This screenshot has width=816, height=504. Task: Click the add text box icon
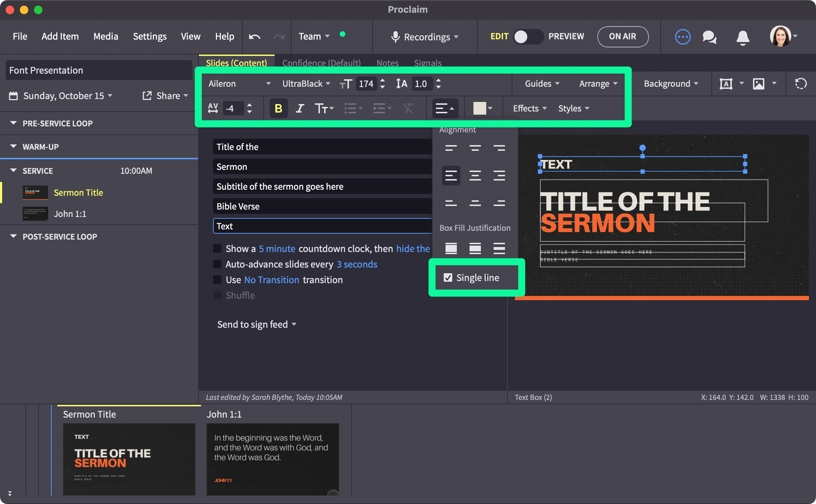[x=726, y=84]
